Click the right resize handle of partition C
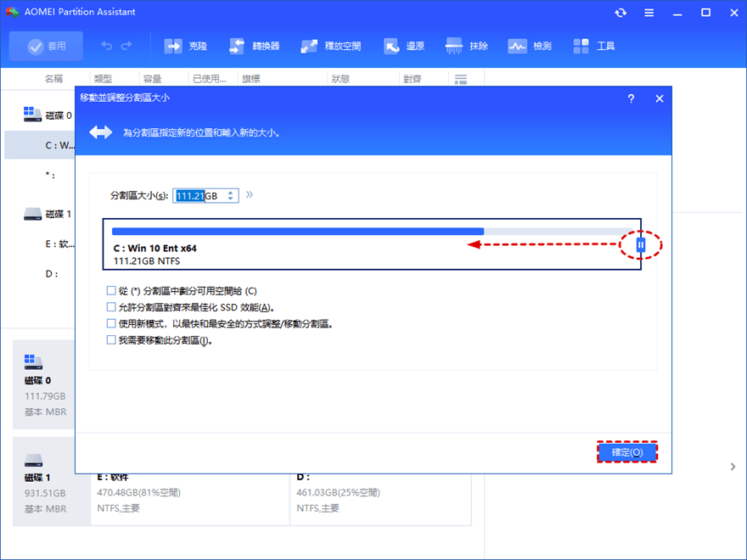This screenshot has width=747, height=560. point(641,244)
